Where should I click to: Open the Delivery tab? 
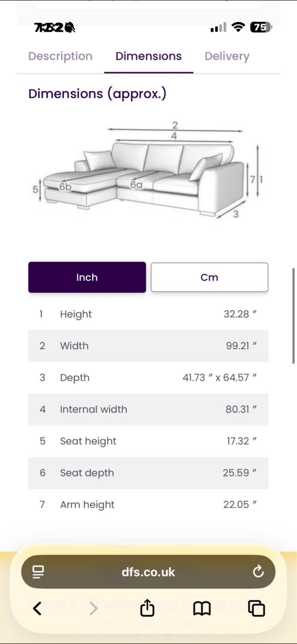point(227,56)
